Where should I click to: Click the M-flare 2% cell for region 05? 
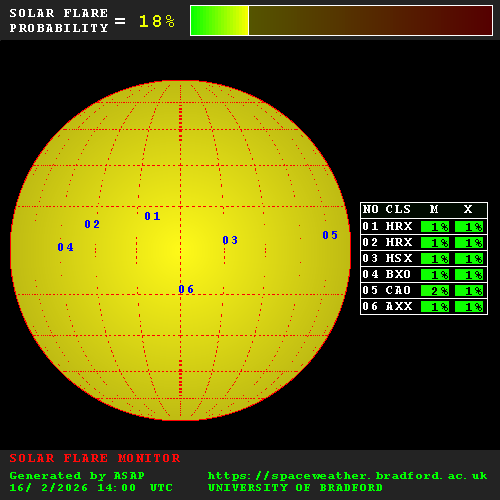[435, 291]
